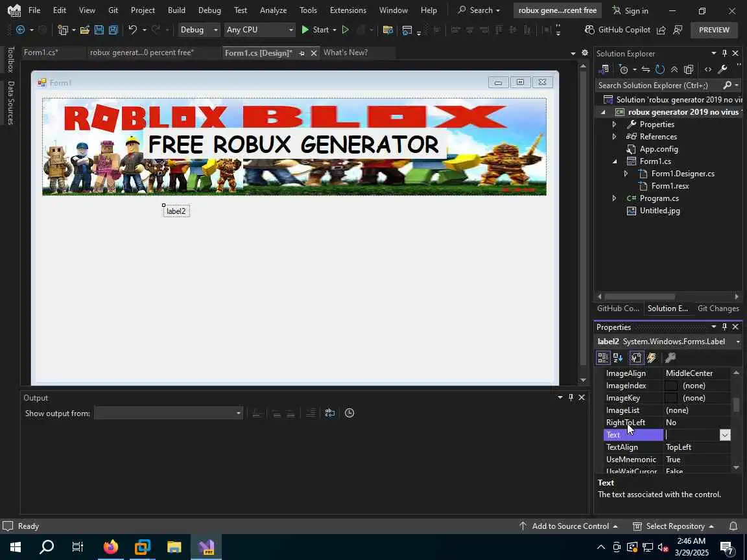Show Events with the lightning bolt icon
This screenshot has width=747, height=560.
point(652,358)
